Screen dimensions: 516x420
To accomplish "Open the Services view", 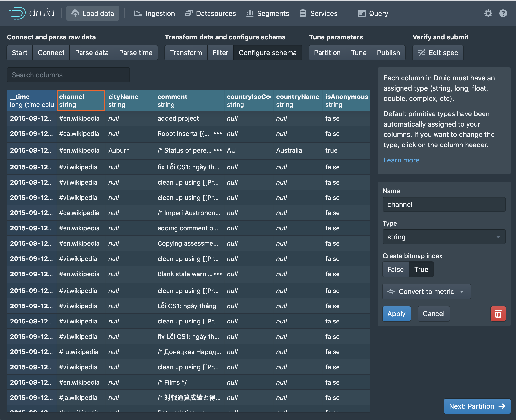I will [318, 13].
